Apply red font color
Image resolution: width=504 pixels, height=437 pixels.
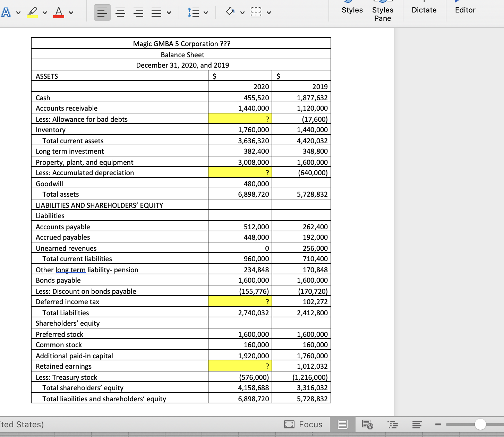(x=59, y=12)
